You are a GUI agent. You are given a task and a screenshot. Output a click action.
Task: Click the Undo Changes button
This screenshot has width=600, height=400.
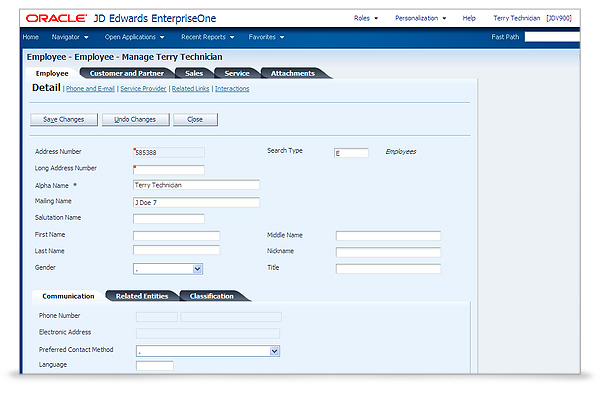click(x=134, y=120)
